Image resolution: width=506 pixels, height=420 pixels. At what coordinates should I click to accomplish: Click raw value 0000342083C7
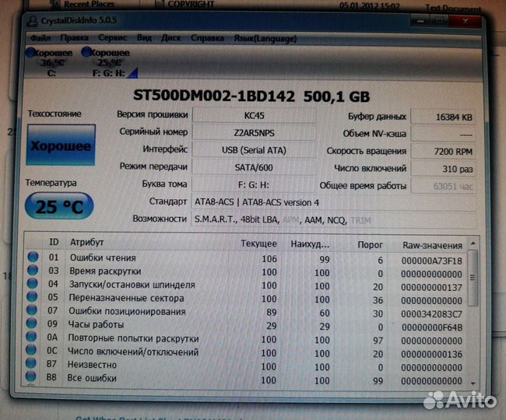tap(432, 314)
